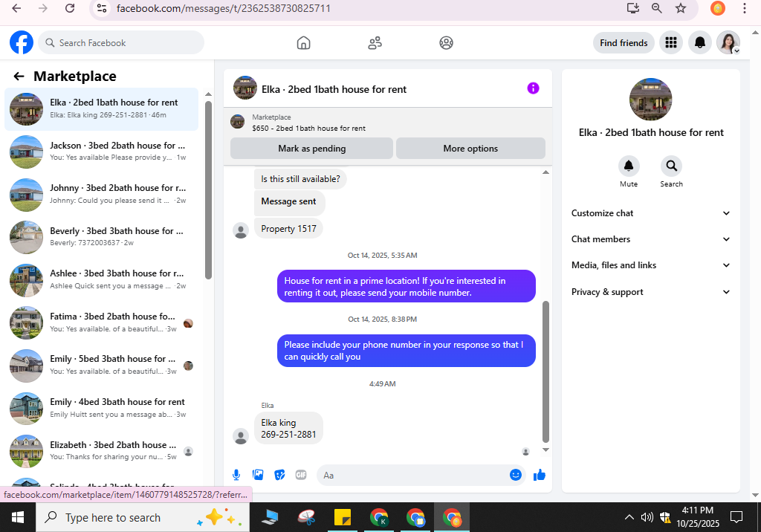Open Elka 2bed 1bath conversation
The image size is (761, 532).
pyautogui.click(x=101, y=108)
